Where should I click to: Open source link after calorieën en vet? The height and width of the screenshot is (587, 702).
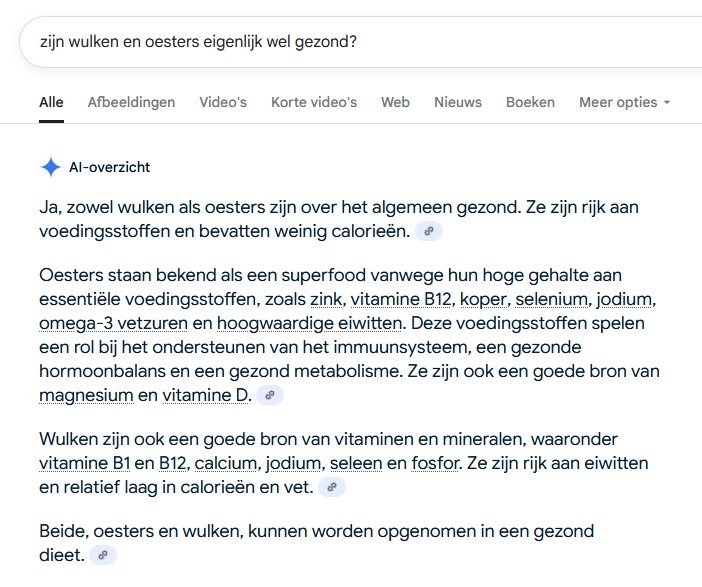tap(332, 488)
